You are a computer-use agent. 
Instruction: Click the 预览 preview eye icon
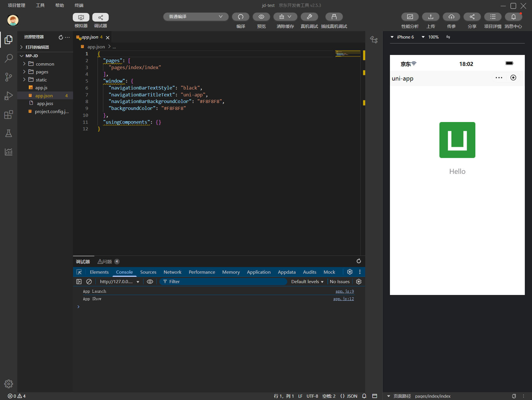261,17
